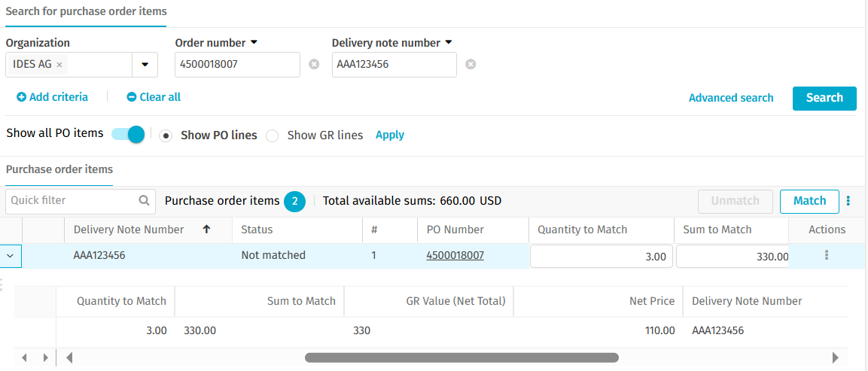The width and height of the screenshot is (868, 371).
Task: Click the sort arrow on Delivery Note Number
Action: click(206, 230)
